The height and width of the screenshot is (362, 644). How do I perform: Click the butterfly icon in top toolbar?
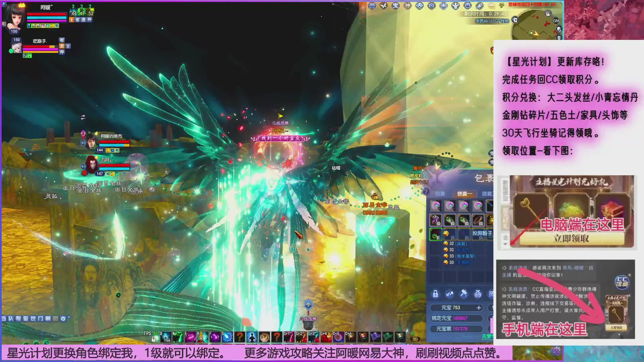tap(383, 6)
